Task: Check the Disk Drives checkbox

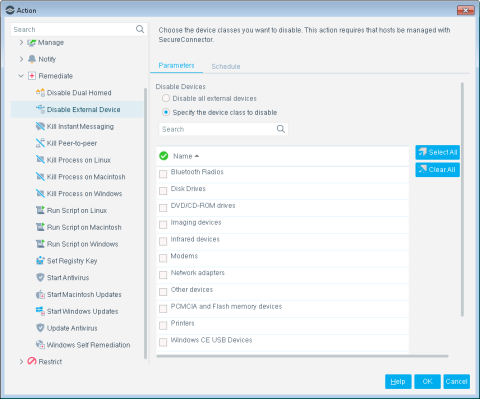Action: pos(163,191)
